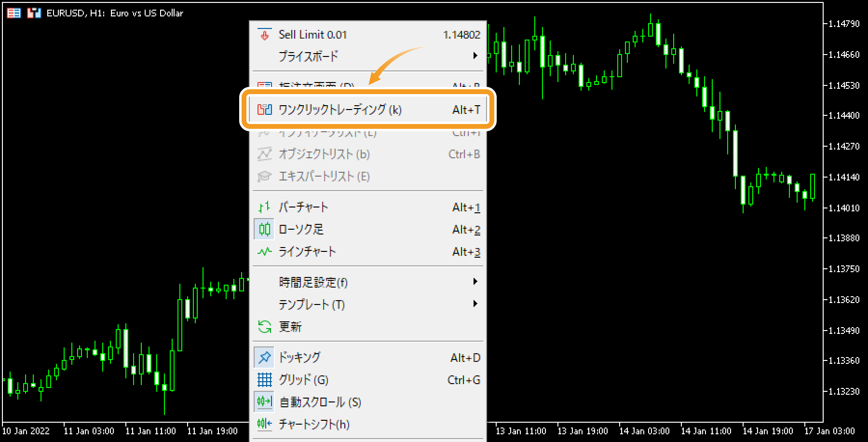This screenshot has width=868, height=442.
Task: Click the green refresh (更新) icon
Action: pyautogui.click(x=264, y=327)
